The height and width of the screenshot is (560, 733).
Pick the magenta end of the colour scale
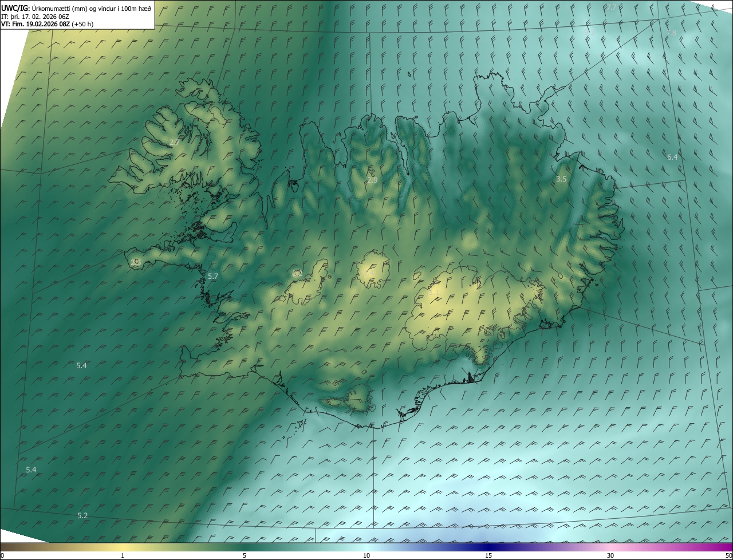(724, 547)
